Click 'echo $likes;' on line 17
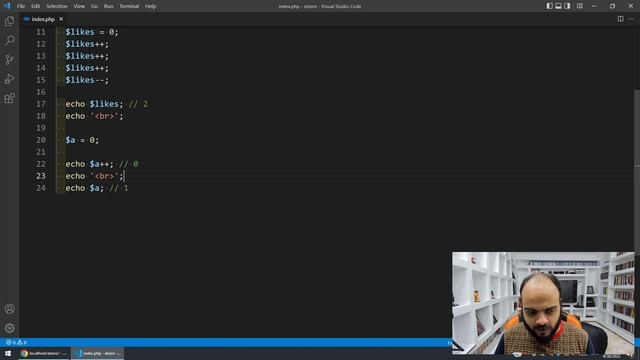 (x=94, y=104)
